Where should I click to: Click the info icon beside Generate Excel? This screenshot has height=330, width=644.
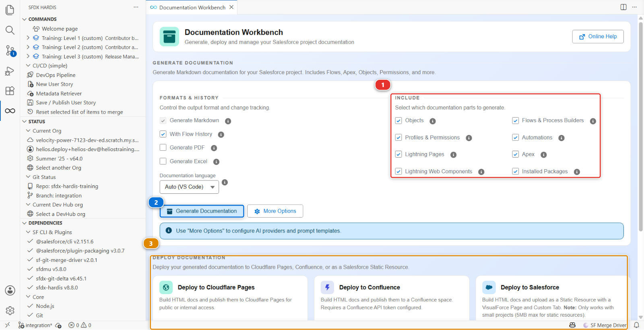(216, 162)
